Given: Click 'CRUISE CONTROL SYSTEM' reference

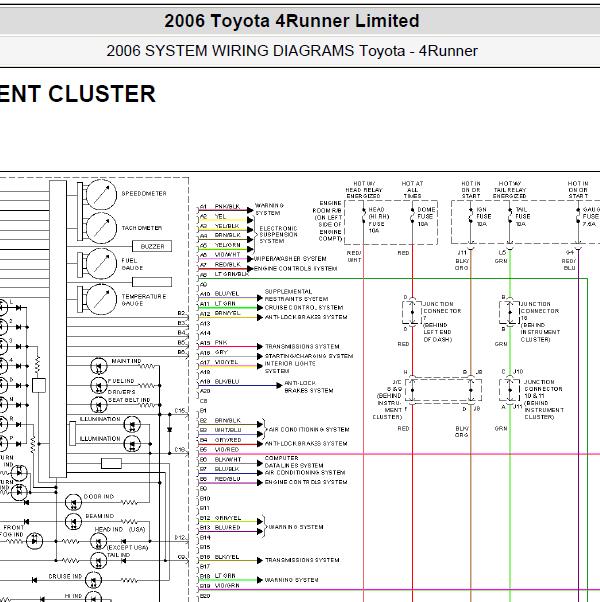Looking at the screenshot, I should pos(304,308).
